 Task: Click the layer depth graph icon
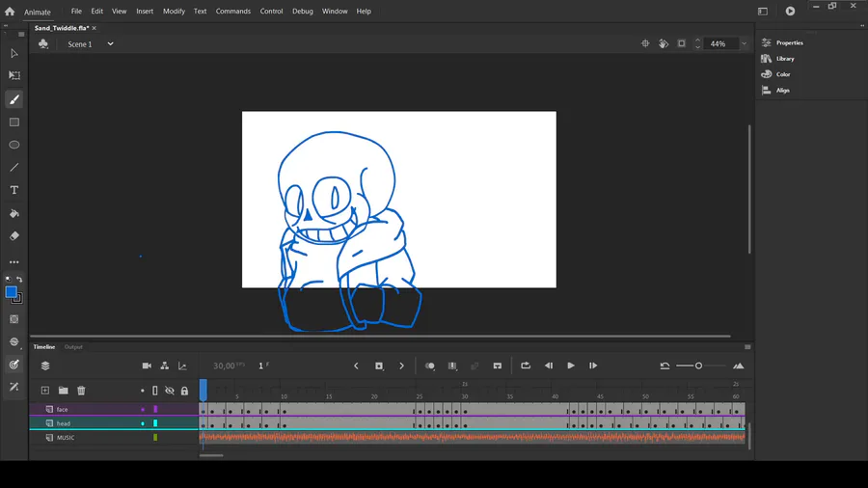coord(182,366)
